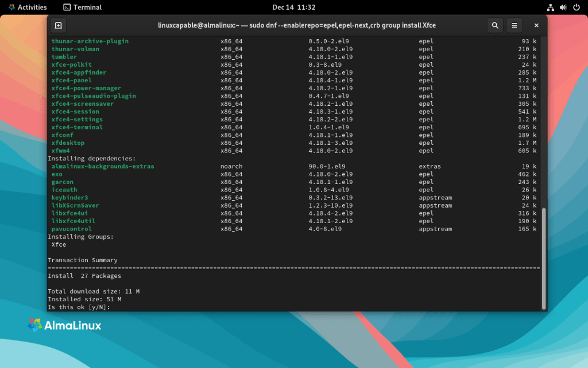Open terminal search with magnifier icon
The image size is (588, 368).
click(x=495, y=25)
